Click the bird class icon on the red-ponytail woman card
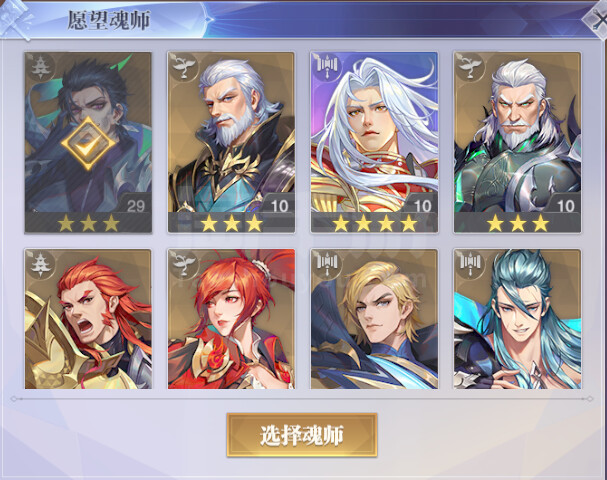 click(x=182, y=264)
